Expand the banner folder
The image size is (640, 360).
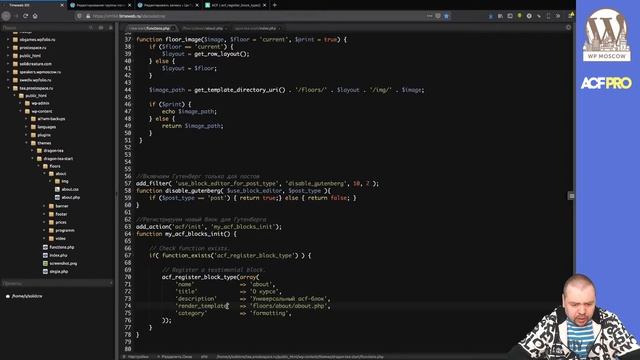[x=44, y=206]
